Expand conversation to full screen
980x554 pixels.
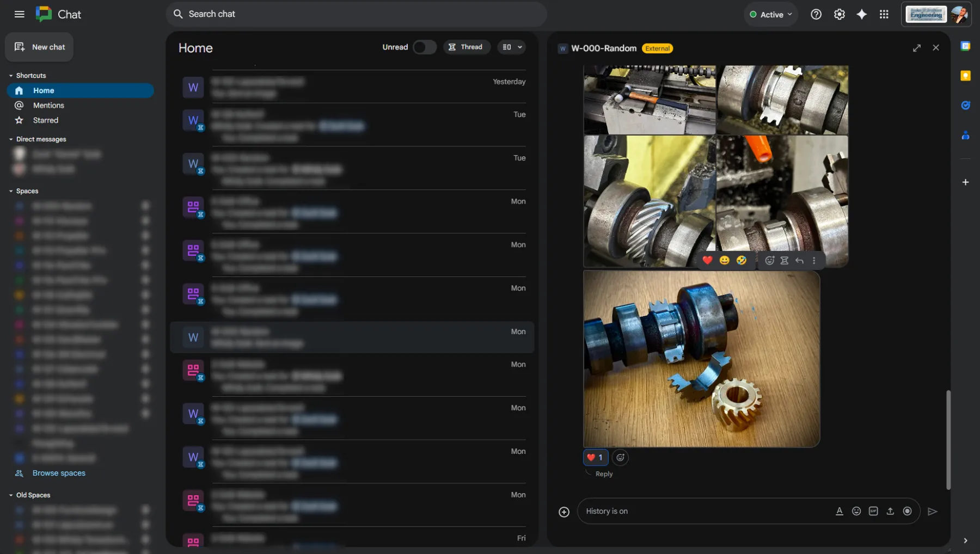917,48
